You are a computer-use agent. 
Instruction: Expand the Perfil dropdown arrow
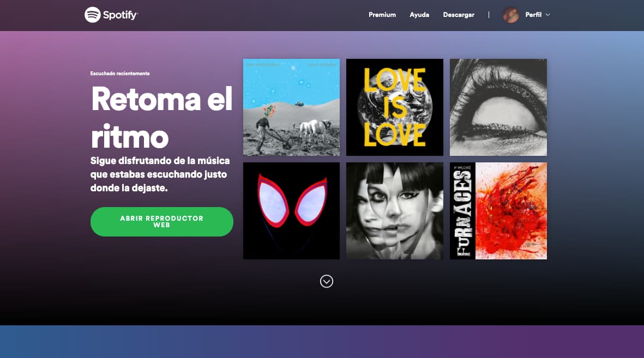click(547, 15)
